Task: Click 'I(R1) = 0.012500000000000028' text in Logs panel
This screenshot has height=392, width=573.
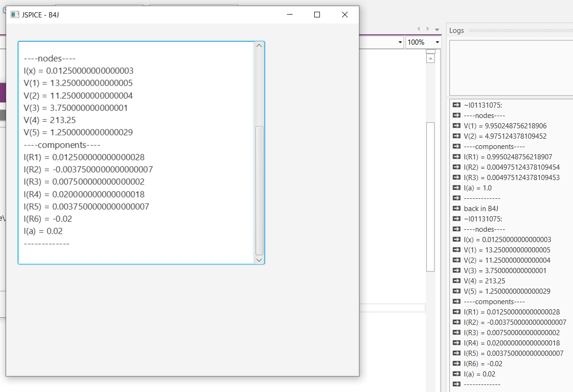Action: coord(512,312)
